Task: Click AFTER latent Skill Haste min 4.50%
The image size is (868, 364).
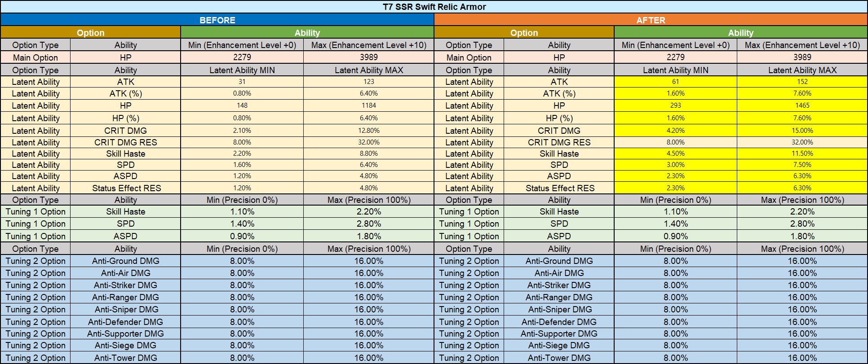Action: click(x=676, y=153)
